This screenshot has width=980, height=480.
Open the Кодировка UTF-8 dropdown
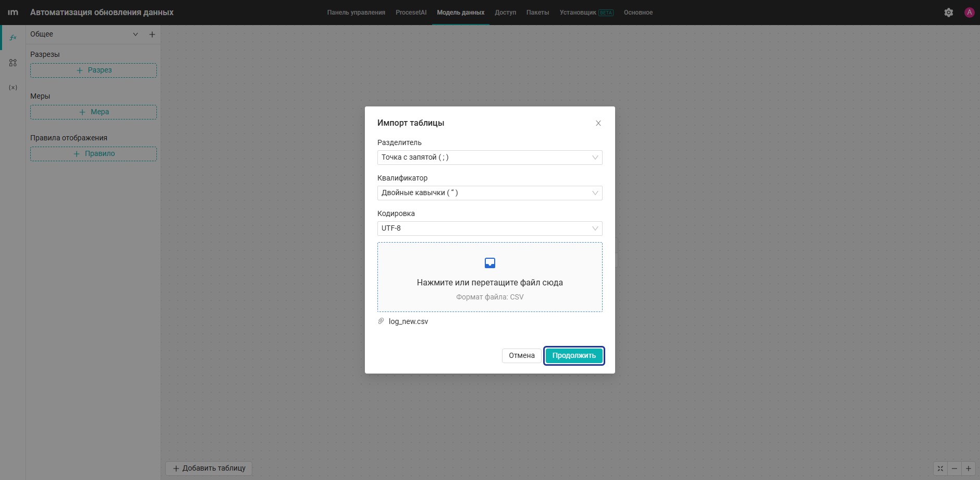click(x=490, y=229)
